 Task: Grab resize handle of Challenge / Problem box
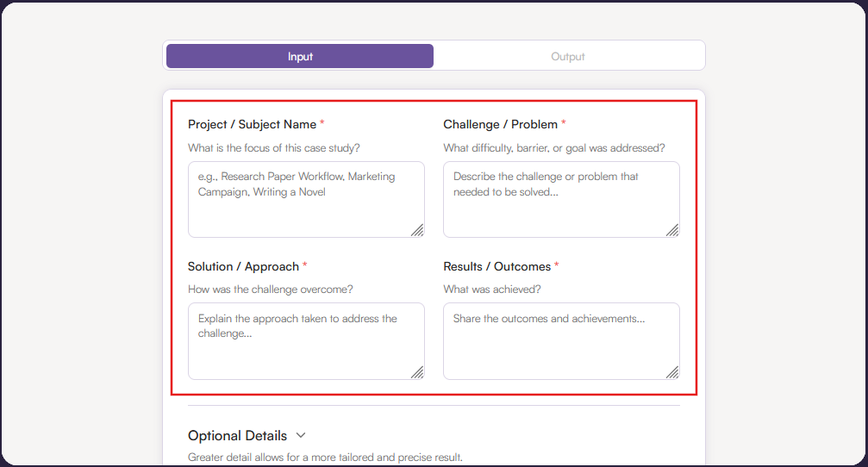click(672, 230)
